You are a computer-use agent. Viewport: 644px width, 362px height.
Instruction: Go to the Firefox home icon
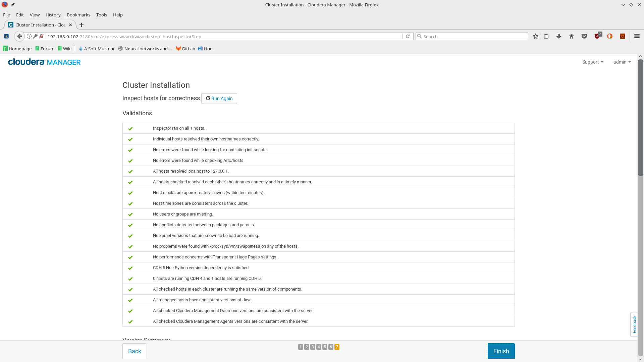click(572, 36)
